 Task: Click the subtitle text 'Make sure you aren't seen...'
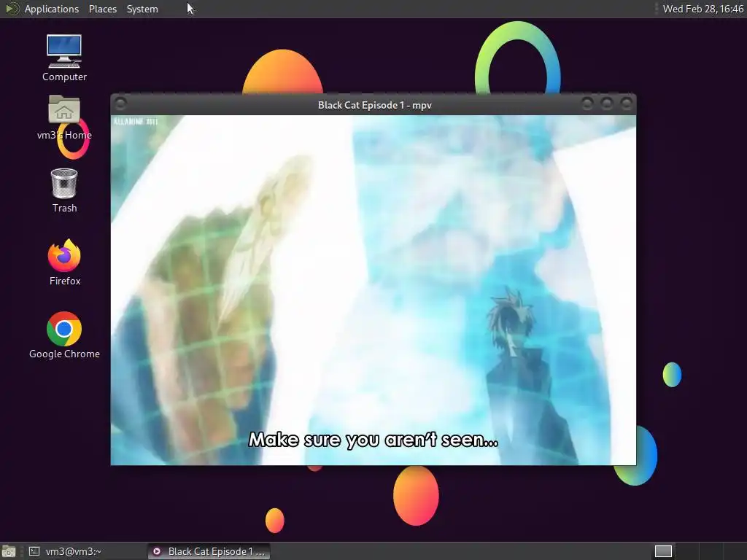pyautogui.click(x=373, y=440)
